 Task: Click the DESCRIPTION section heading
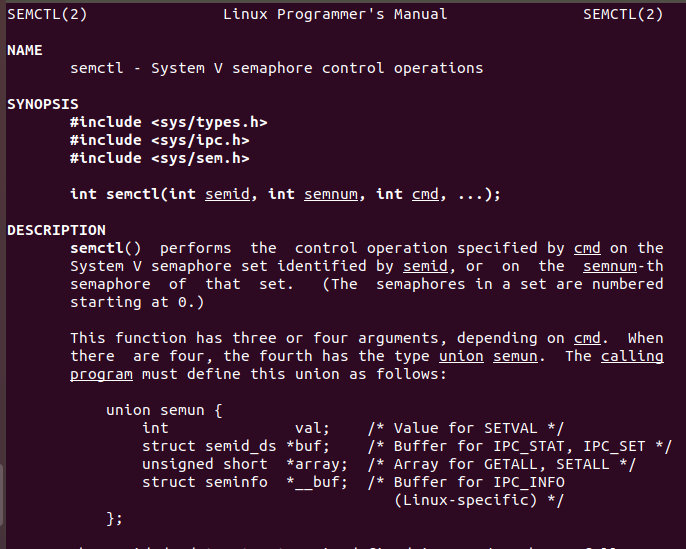point(56,230)
